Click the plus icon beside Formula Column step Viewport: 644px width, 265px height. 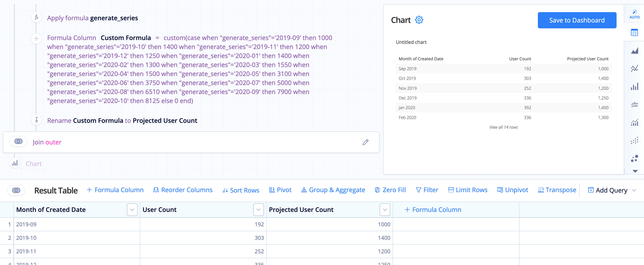tap(36, 39)
